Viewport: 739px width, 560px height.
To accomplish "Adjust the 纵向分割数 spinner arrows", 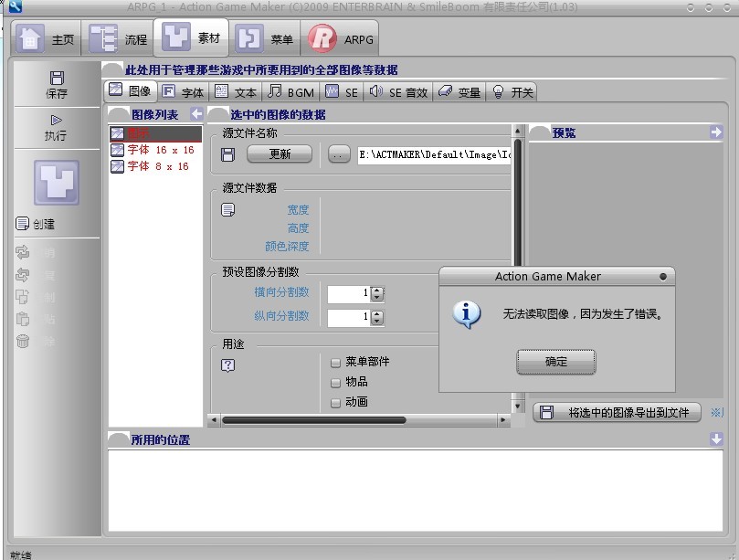I will pyautogui.click(x=377, y=318).
